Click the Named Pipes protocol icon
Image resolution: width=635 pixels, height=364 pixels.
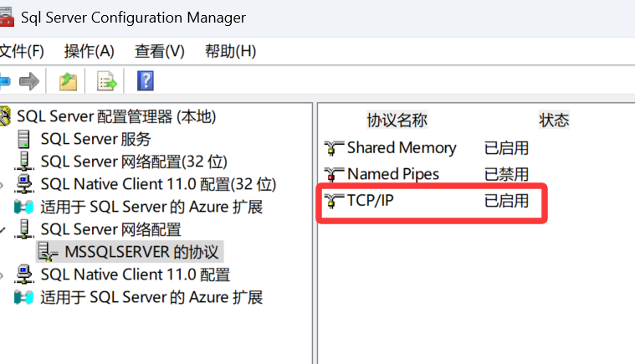tap(334, 175)
